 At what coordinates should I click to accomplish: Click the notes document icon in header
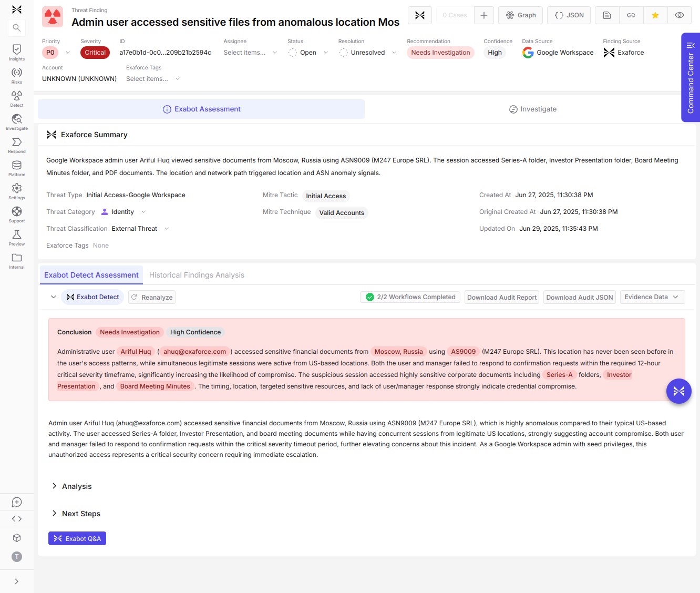[x=607, y=15]
